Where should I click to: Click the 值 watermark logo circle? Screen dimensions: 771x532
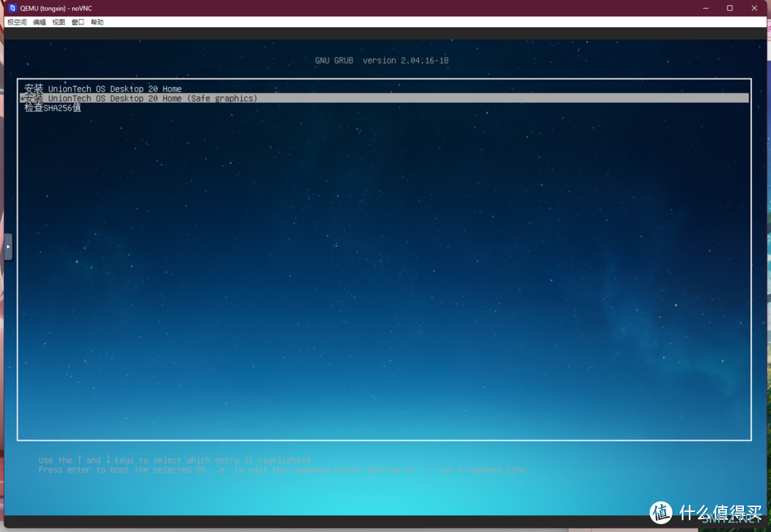coord(661,513)
